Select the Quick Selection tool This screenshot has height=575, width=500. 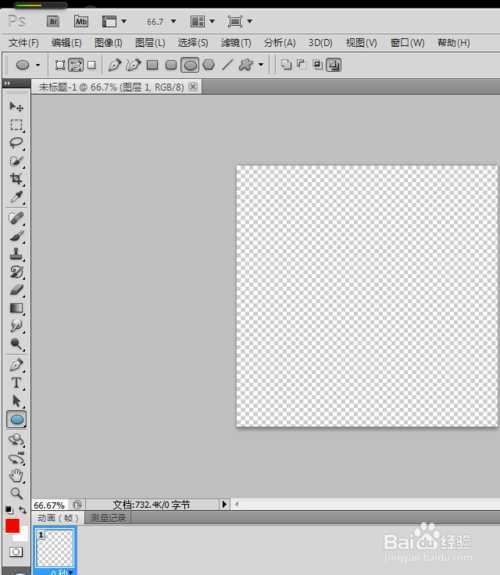pyautogui.click(x=16, y=161)
